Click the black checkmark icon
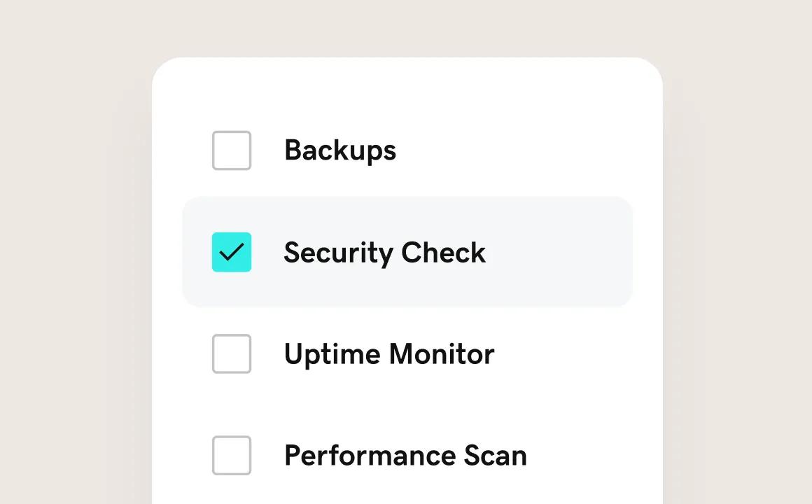The height and width of the screenshot is (504, 812). point(232,252)
